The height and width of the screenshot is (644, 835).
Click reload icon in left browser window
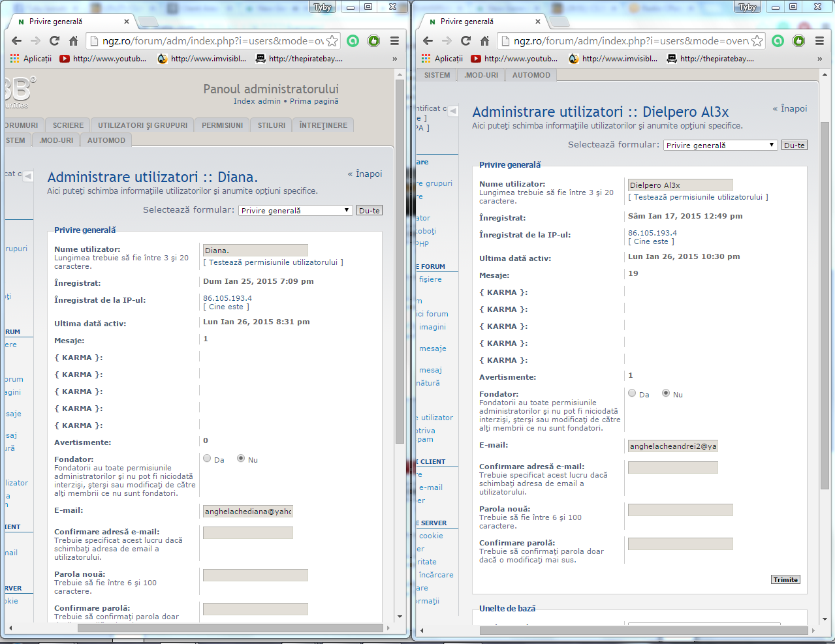[55, 40]
